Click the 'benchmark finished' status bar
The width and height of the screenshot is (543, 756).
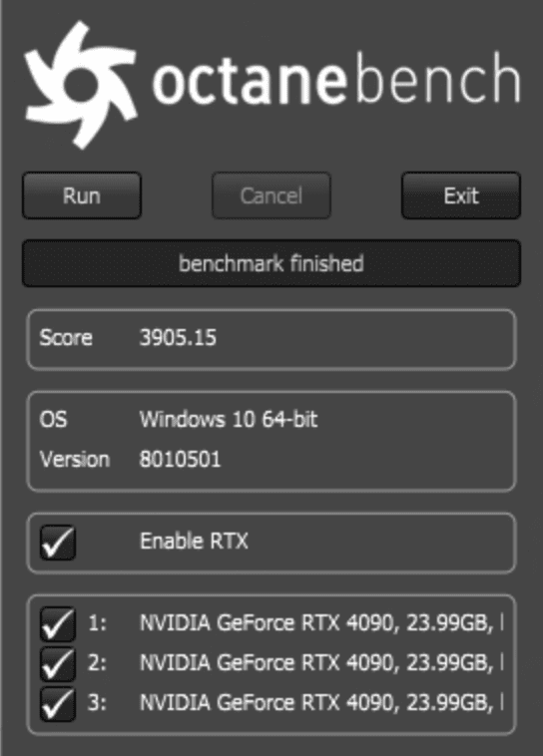[271, 263]
